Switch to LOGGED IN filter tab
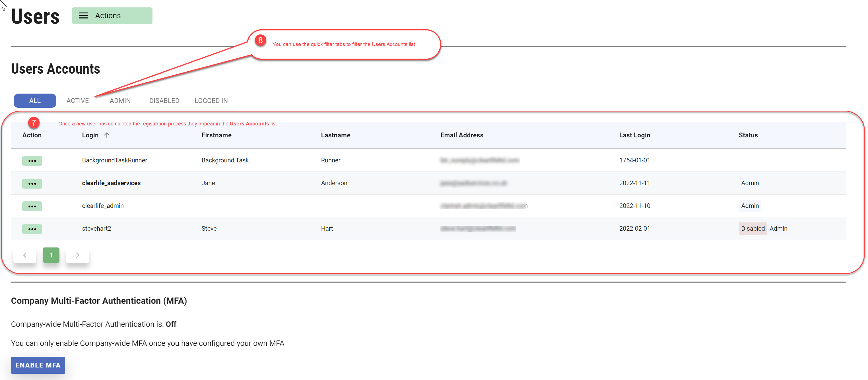The width and height of the screenshot is (868, 380). 211,101
